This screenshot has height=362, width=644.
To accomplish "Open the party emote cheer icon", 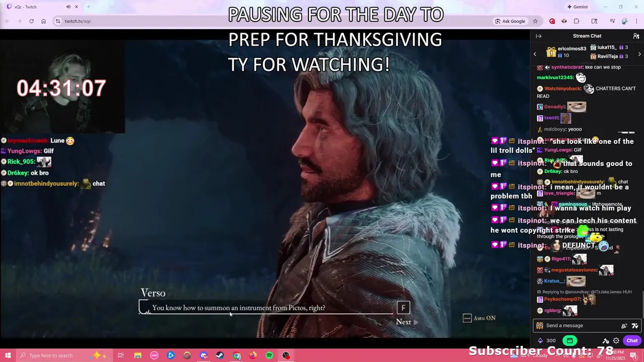I will [624, 326].
